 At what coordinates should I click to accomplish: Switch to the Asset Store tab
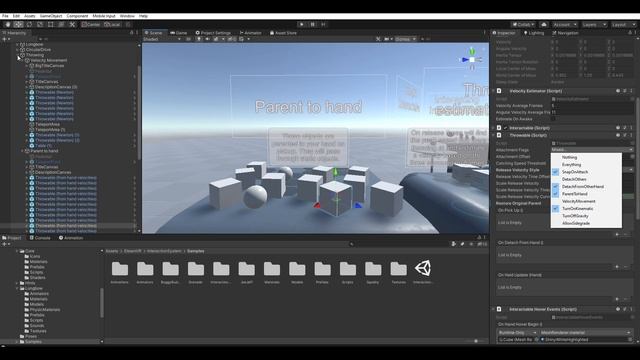[283, 33]
